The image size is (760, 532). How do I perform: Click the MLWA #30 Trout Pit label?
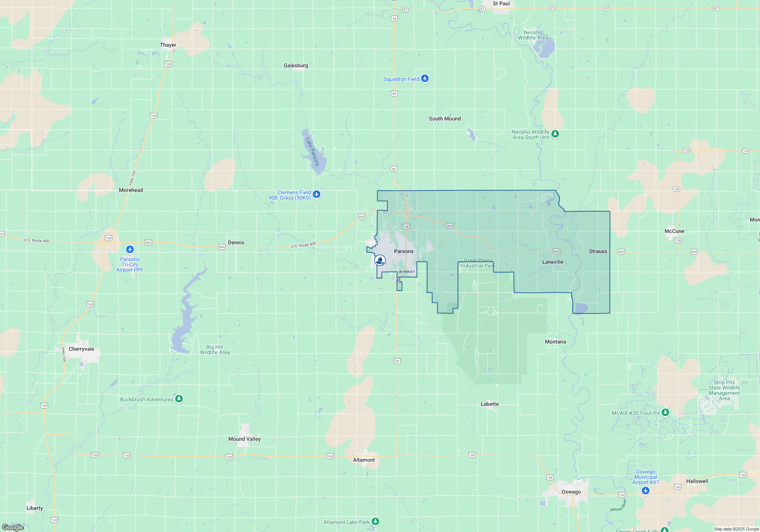tap(636, 413)
